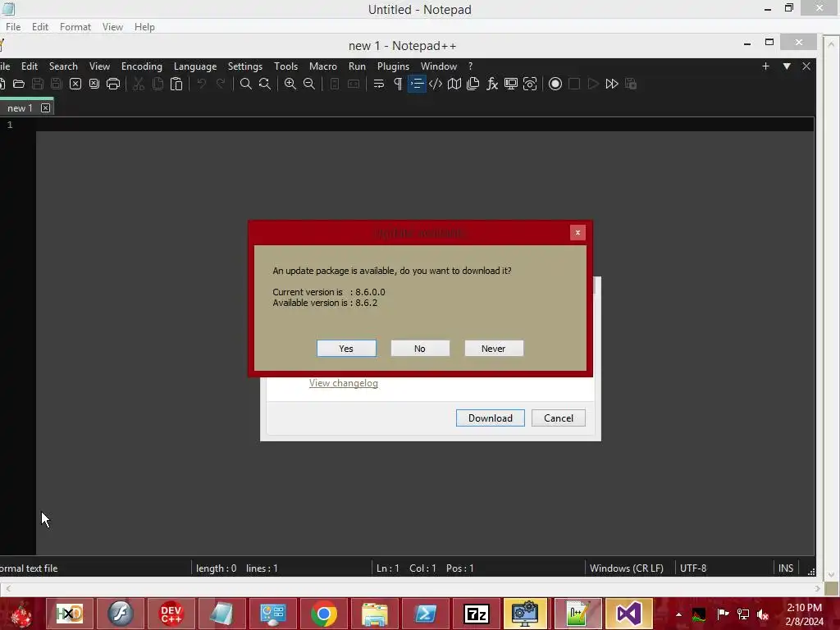Click the Download button

click(491, 418)
